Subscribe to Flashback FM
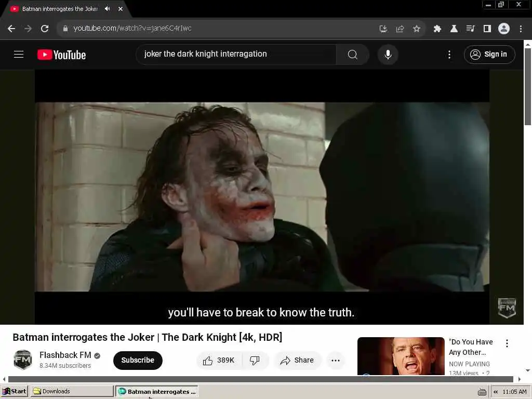The height and width of the screenshot is (399, 532). coord(138,360)
